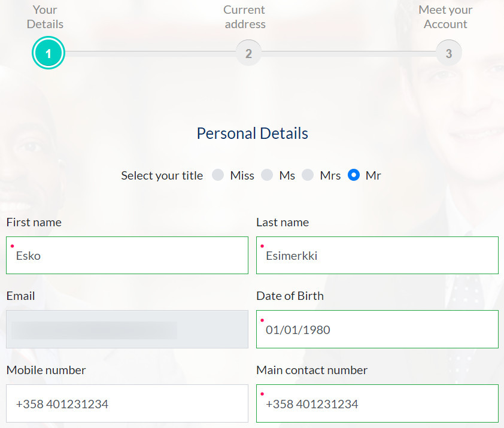Jump to step 3 Meet your Account circle
504x428 pixels.
tap(449, 53)
